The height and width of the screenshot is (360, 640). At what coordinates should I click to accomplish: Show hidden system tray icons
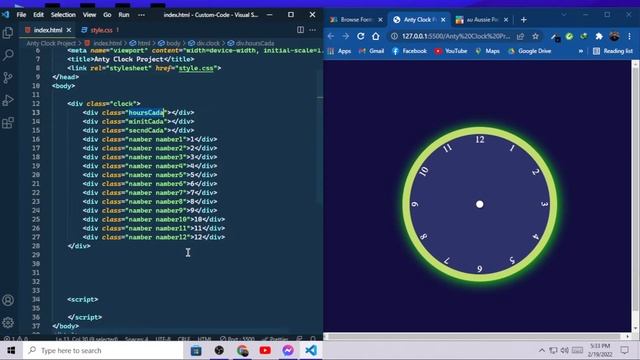coord(542,350)
